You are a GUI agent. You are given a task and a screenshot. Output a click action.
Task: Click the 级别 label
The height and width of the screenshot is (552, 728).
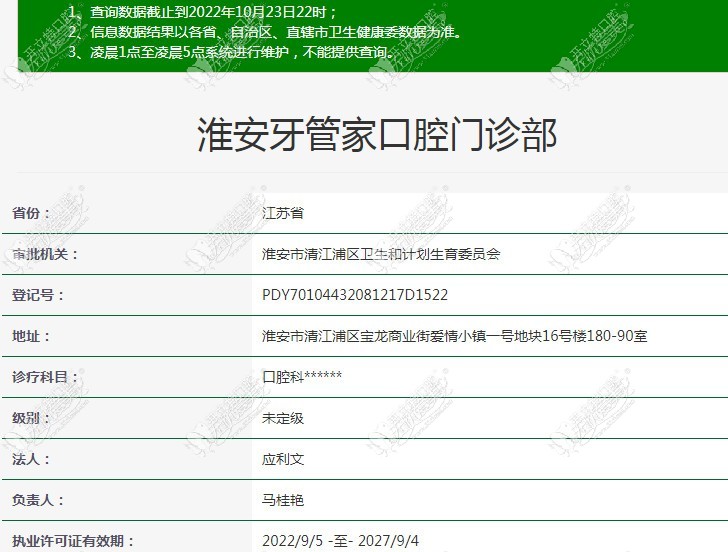[31, 418]
